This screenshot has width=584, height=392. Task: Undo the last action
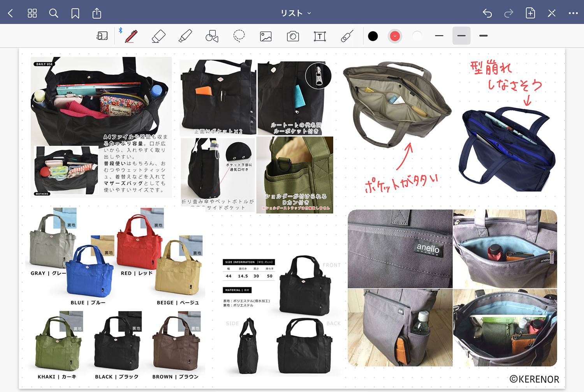point(487,13)
